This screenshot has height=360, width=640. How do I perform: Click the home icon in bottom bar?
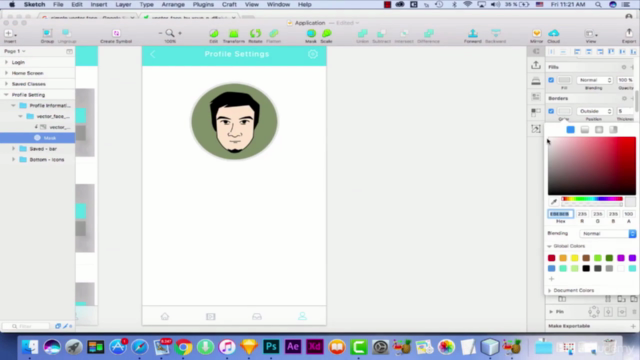(x=165, y=316)
